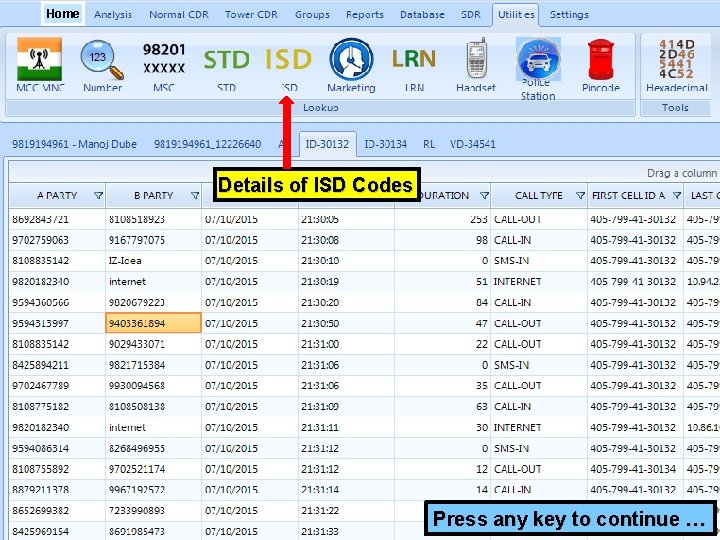Open the Marketing number lookup
Screen dimensions: 720x540
point(351,64)
